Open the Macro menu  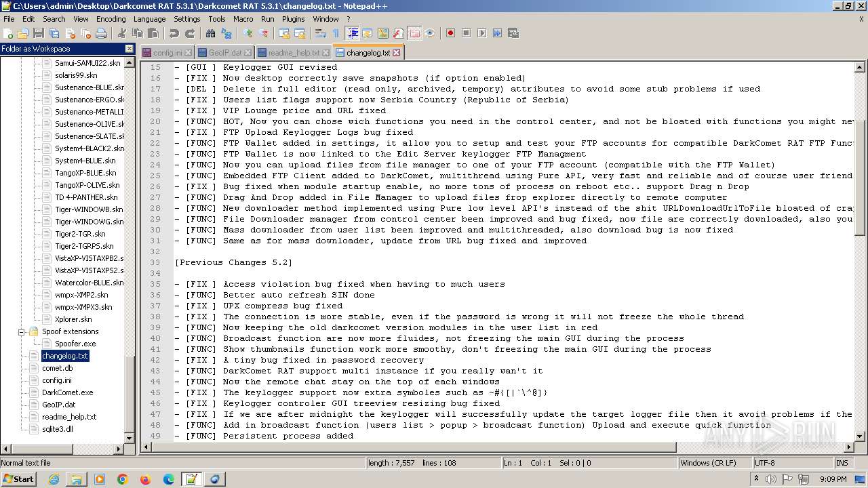[x=243, y=19]
